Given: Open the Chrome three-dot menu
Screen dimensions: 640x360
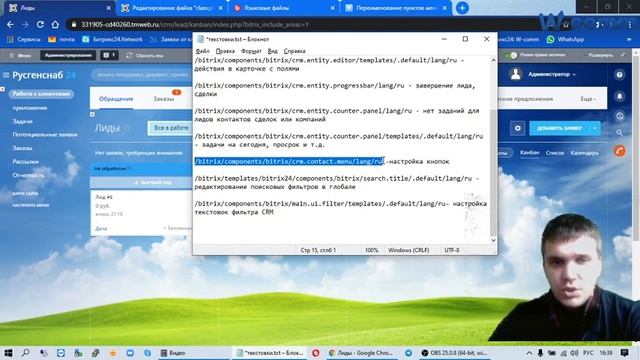Looking at the screenshot, I should tap(630, 25).
